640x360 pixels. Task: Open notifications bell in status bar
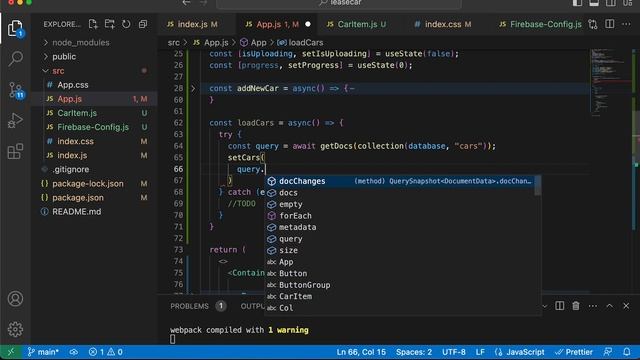click(x=627, y=352)
